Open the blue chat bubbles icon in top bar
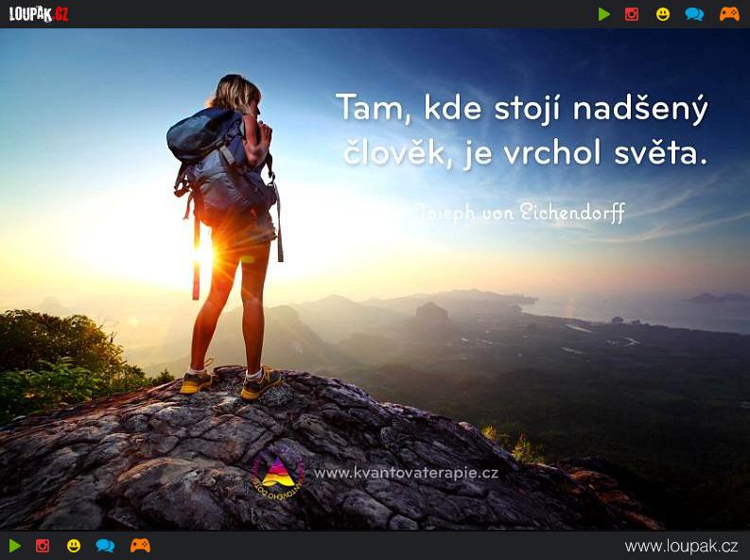750x560 pixels. click(x=694, y=14)
